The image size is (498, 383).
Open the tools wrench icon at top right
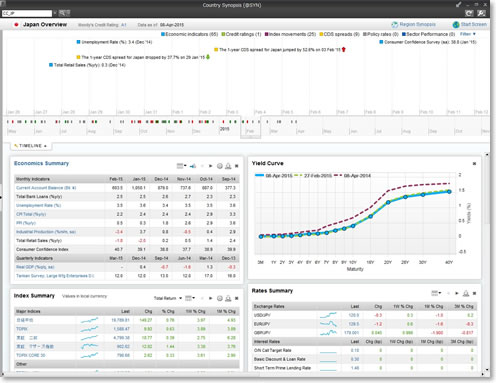coord(481,13)
